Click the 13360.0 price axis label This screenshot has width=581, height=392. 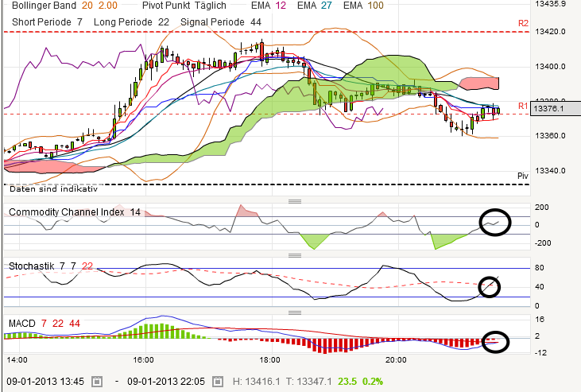pyautogui.click(x=550, y=136)
